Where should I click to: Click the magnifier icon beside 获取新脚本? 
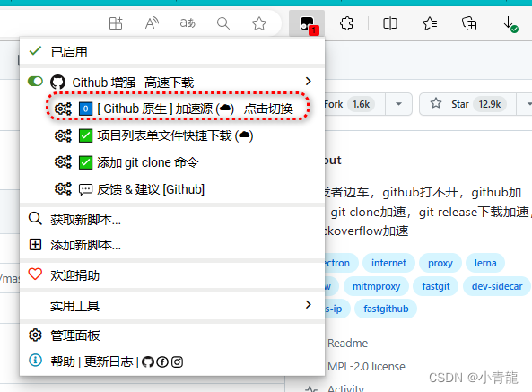(x=35, y=219)
